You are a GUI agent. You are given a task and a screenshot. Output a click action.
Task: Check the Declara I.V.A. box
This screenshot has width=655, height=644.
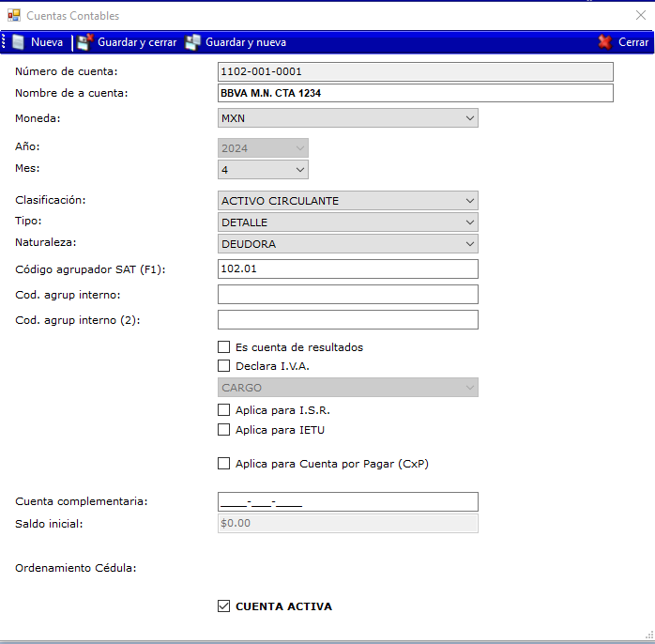pyautogui.click(x=223, y=366)
